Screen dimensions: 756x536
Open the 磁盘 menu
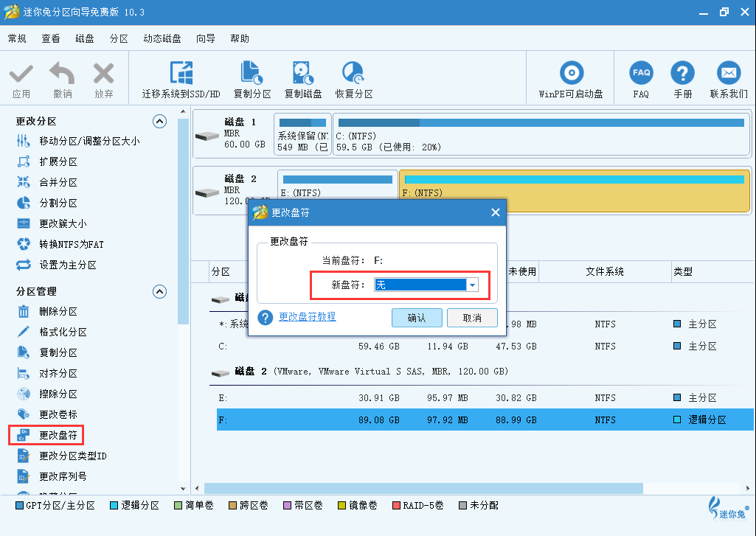(84, 38)
